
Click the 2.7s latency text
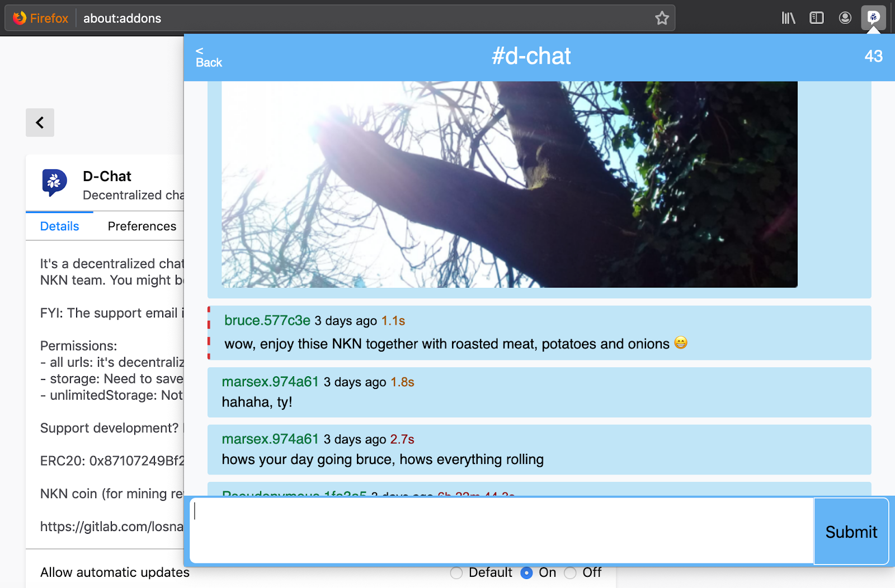[x=402, y=439]
